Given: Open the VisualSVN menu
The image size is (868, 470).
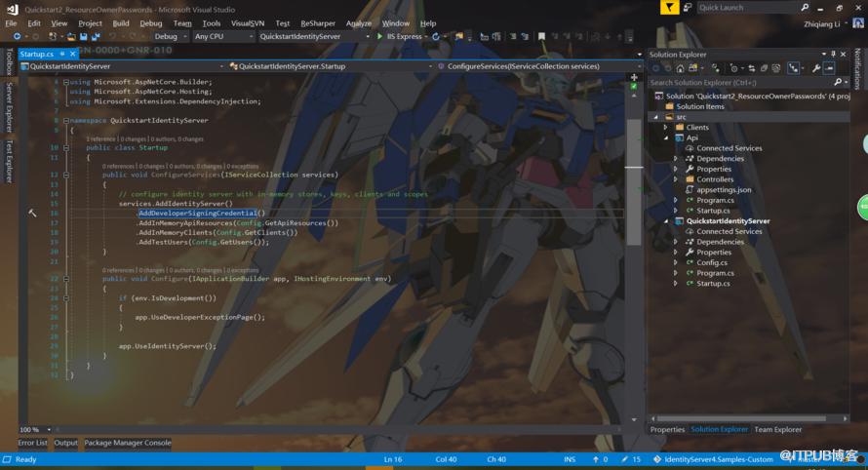Looking at the screenshot, I should tap(248, 23).
